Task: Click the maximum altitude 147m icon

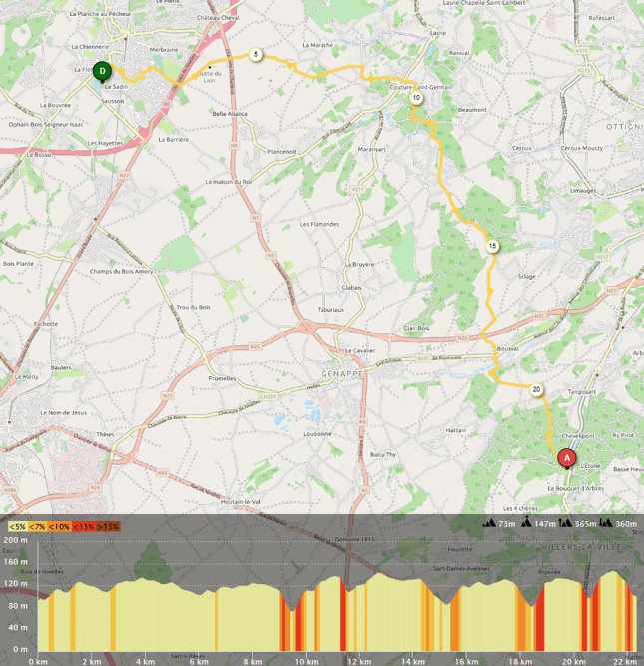Action: point(527,523)
